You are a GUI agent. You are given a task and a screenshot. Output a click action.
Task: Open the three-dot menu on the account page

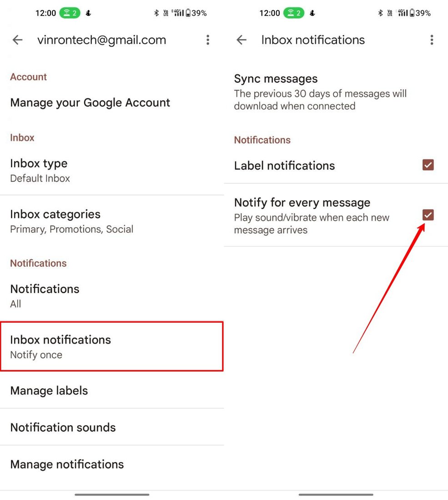(208, 40)
